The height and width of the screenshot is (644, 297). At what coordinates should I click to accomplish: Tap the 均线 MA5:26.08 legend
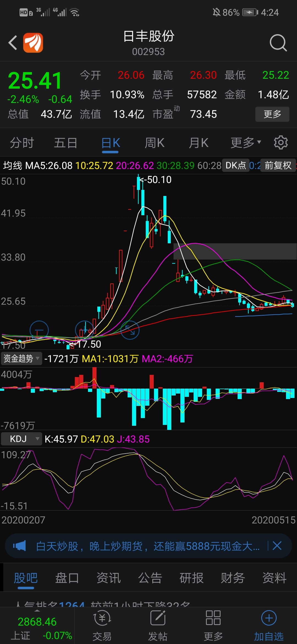(x=38, y=165)
